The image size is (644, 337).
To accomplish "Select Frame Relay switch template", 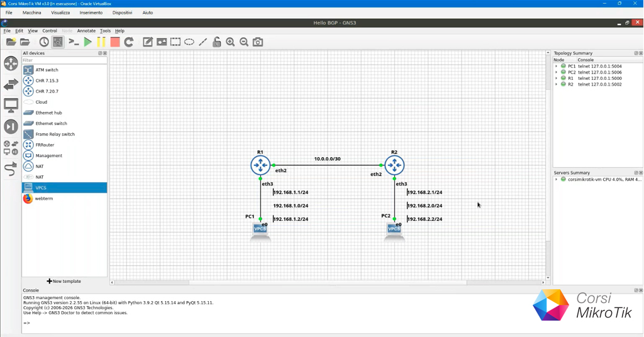I will (65, 134).
